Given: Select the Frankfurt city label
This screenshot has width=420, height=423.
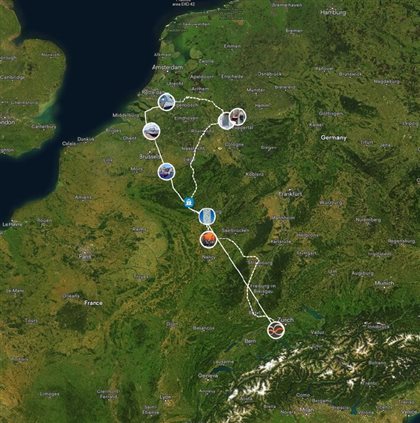Looking at the screenshot, I should coord(291,194).
